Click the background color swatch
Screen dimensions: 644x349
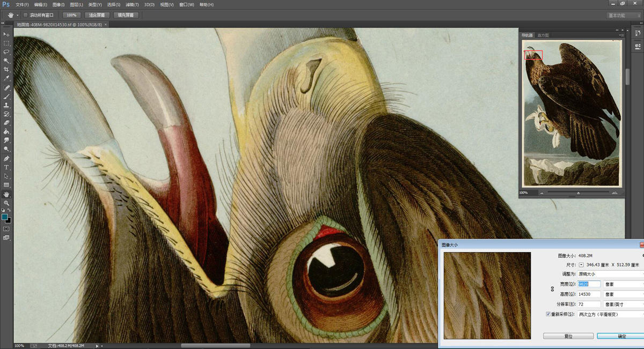click(x=8, y=220)
